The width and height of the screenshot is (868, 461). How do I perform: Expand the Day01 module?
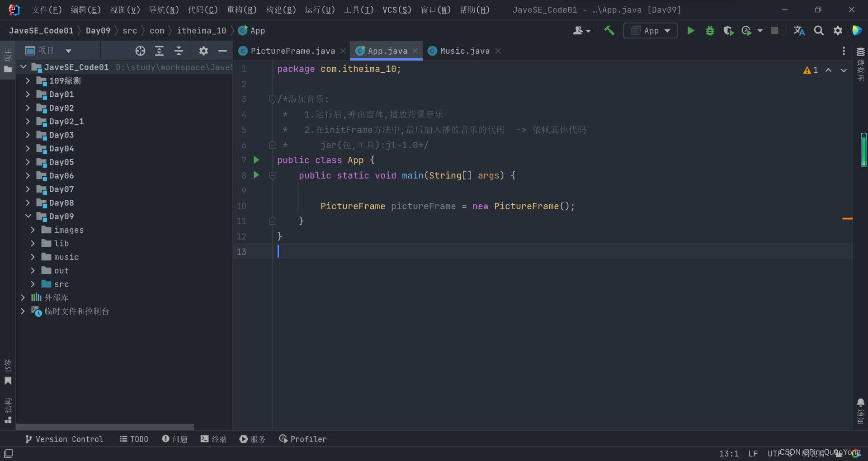pyautogui.click(x=28, y=94)
